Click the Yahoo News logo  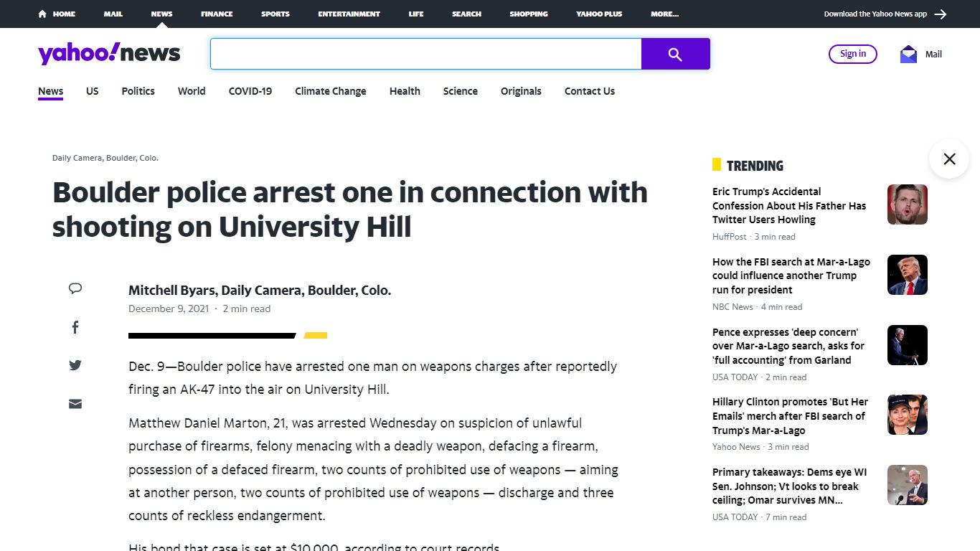coord(109,54)
